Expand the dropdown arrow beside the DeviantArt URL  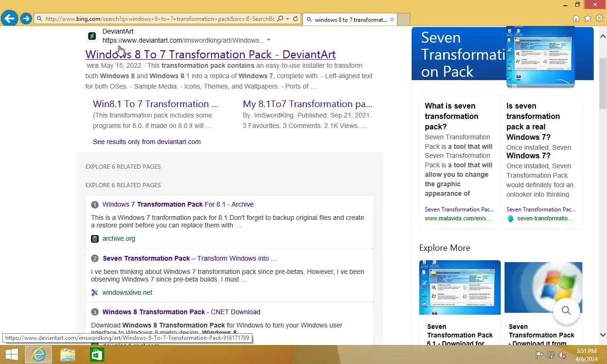[x=269, y=40]
